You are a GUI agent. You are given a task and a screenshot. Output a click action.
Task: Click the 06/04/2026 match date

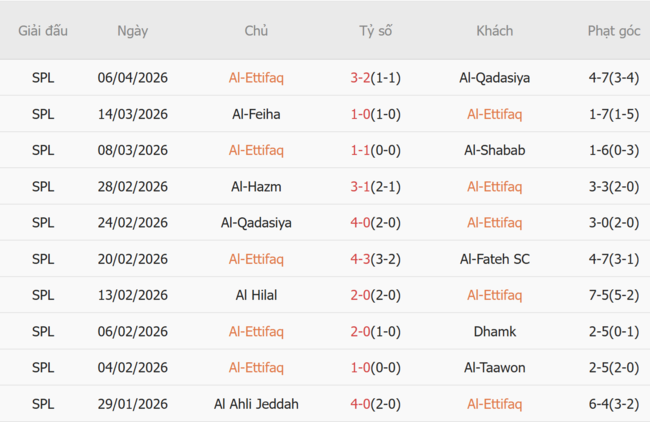[132, 77]
